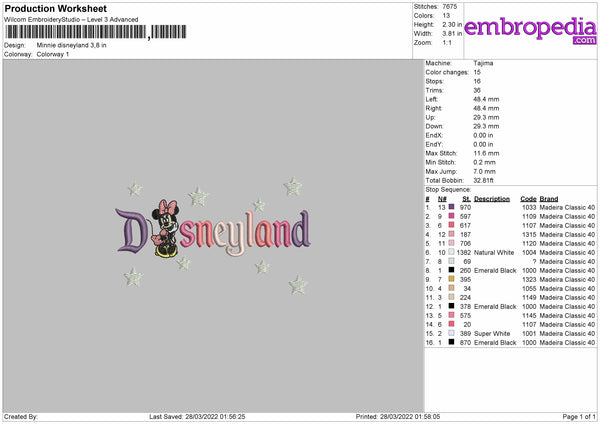
Task: Click the tan swatch in stop row 10
Action: (x=452, y=288)
